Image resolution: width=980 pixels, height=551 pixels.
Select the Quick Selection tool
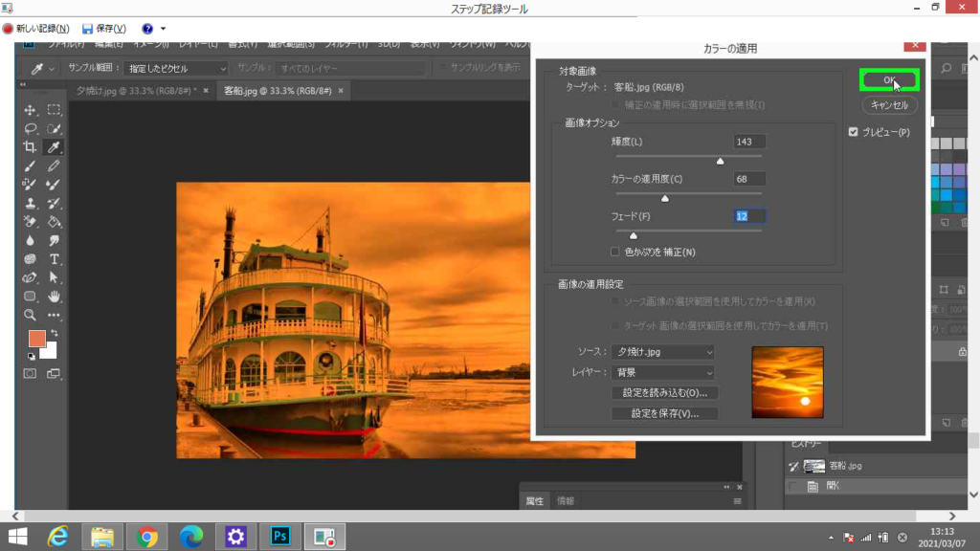click(x=54, y=129)
